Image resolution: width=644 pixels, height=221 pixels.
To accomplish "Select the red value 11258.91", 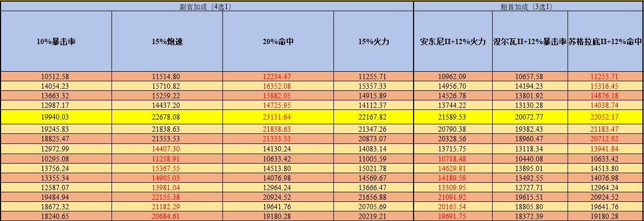I will coord(167,158).
